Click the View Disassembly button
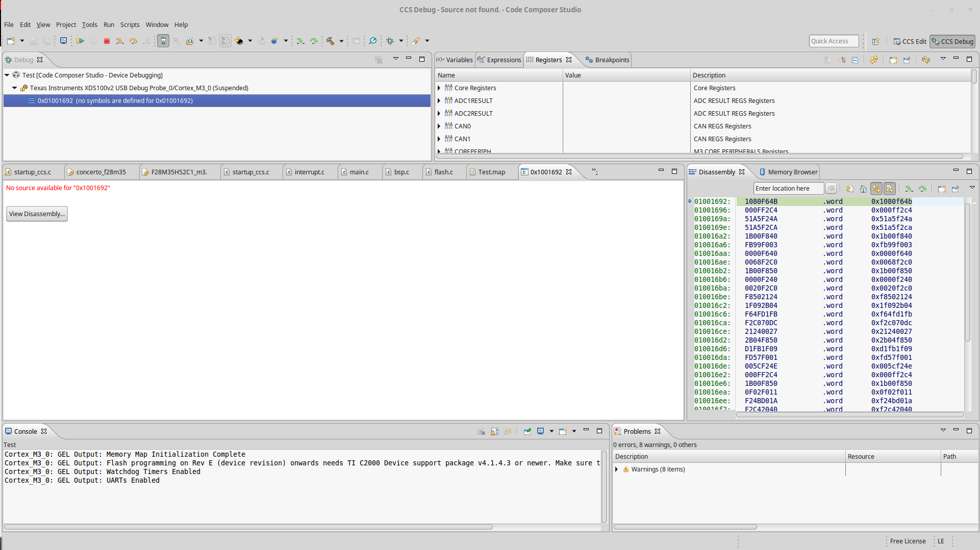The image size is (980, 550). pos(37,214)
